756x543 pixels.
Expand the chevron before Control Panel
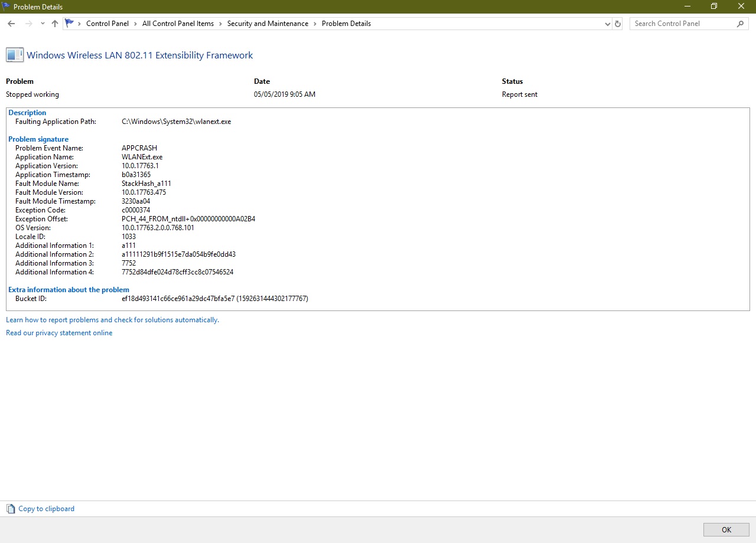pos(80,24)
